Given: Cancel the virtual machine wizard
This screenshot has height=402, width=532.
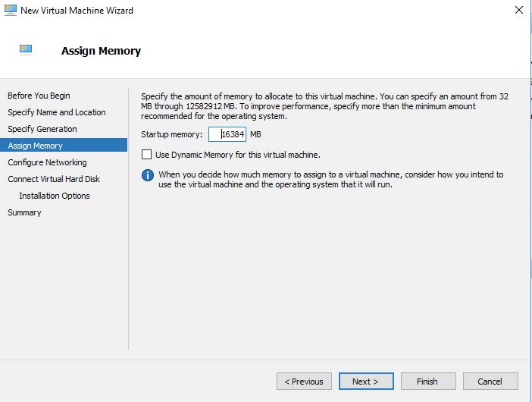Looking at the screenshot, I should pyautogui.click(x=489, y=382).
